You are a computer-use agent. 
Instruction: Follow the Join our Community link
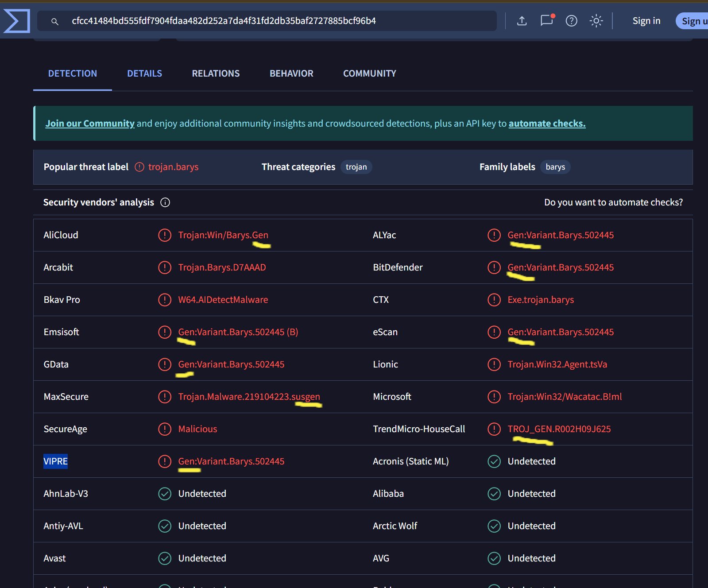pyautogui.click(x=90, y=124)
